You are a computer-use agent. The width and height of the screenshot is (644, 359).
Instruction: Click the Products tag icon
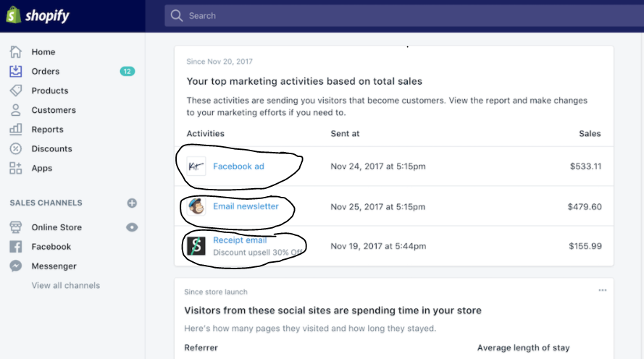click(x=16, y=90)
